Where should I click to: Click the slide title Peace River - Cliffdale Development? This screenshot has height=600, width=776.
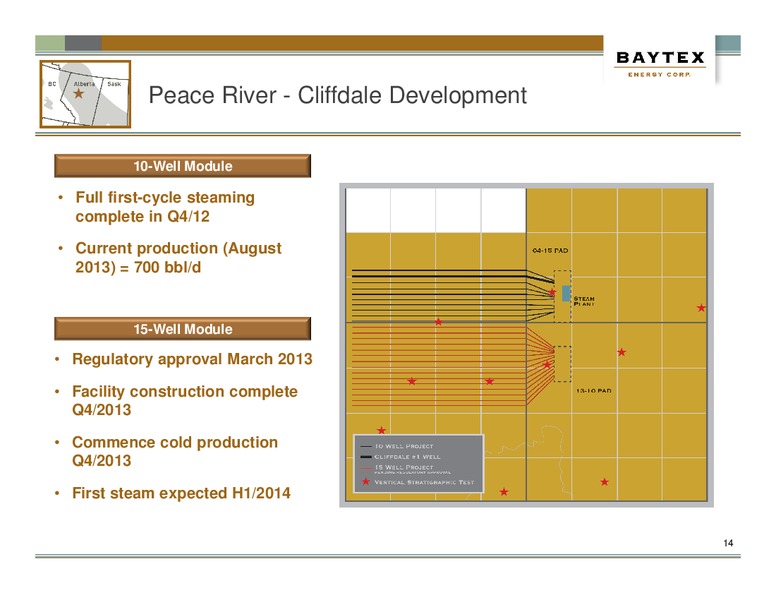click(338, 95)
